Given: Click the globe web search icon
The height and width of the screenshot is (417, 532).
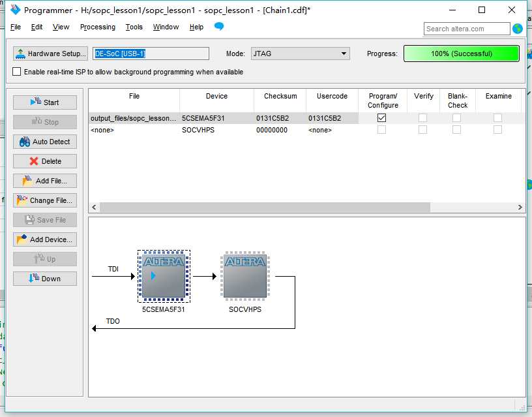Looking at the screenshot, I should (518, 29).
